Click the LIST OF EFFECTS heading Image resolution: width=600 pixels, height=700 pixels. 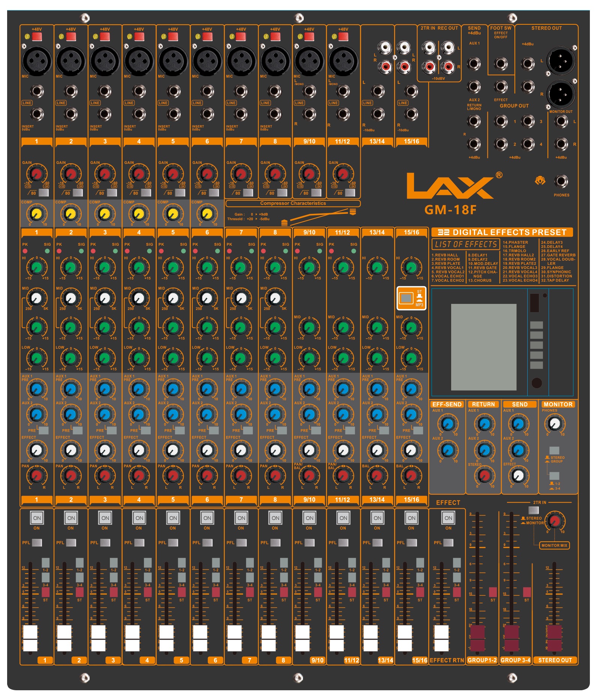click(465, 244)
